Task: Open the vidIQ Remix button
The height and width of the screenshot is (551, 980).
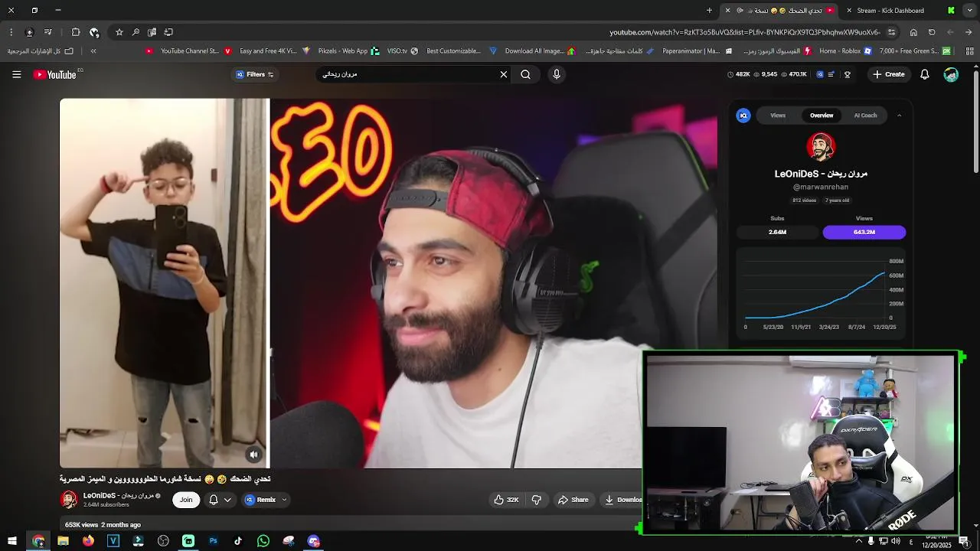Action: 260,500
